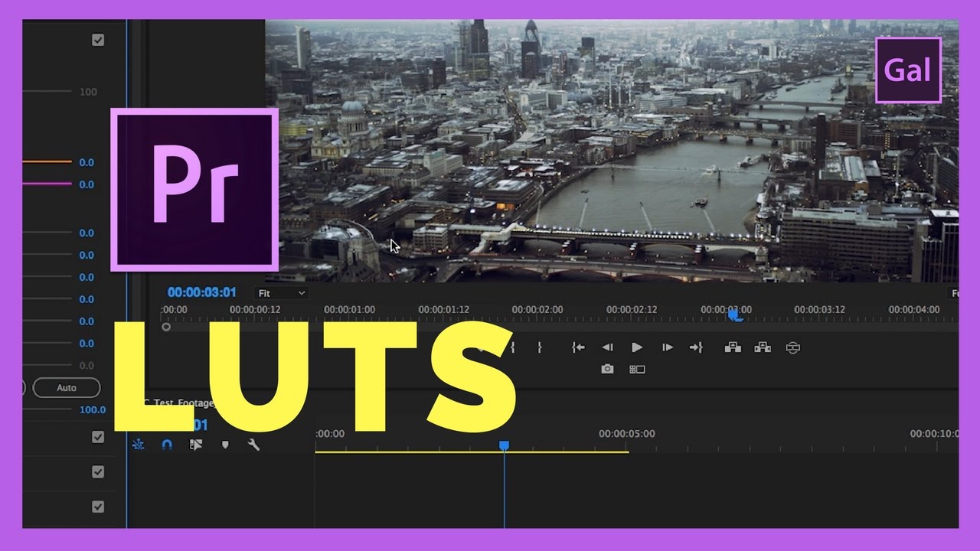Toggle the checkbox above the 100 slider

point(98,40)
